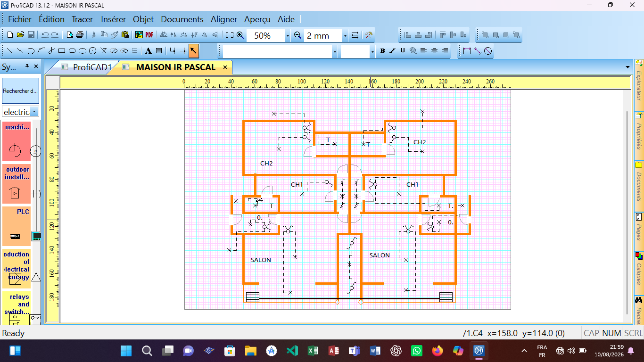The height and width of the screenshot is (362, 644).
Task: Toggle underline text formatting
Action: tap(403, 51)
